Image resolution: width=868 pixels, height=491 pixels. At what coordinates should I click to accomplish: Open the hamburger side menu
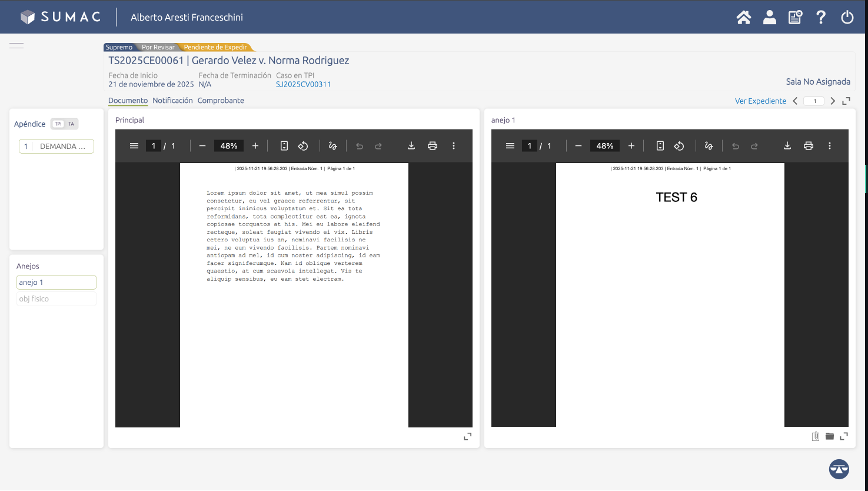point(16,45)
